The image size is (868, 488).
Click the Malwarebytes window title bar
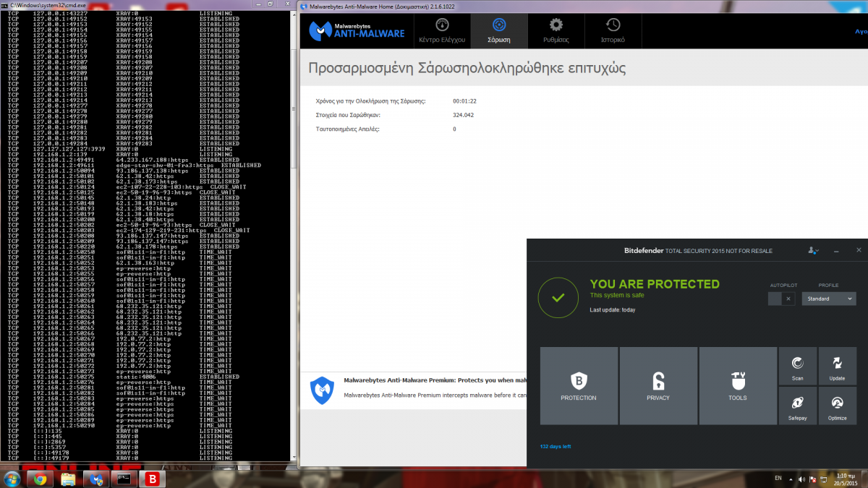pos(584,6)
